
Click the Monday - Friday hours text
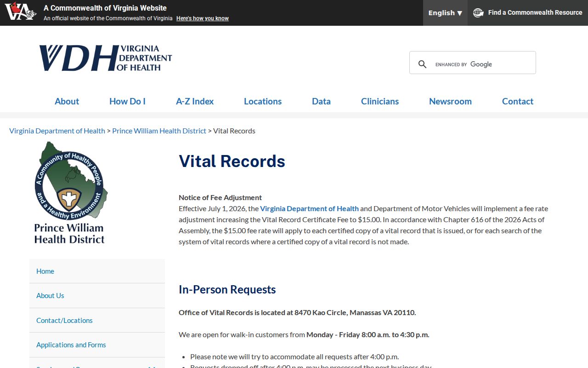pos(368,334)
